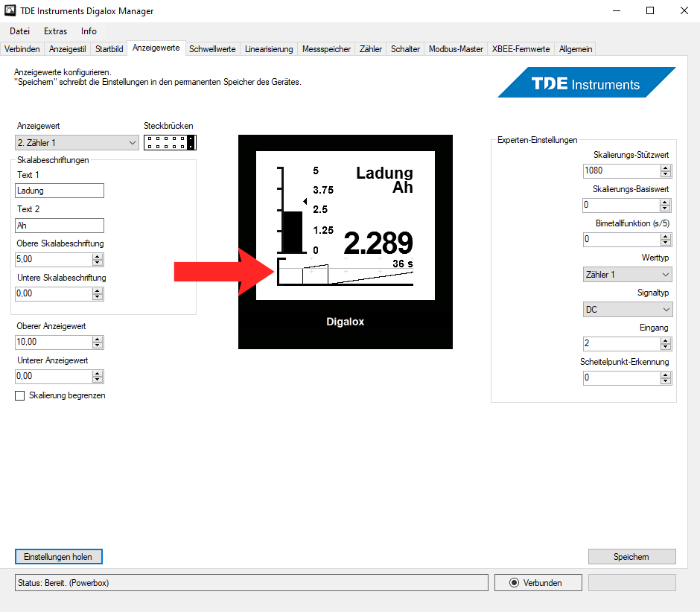The image size is (700, 612).
Task: Increase Skalierungs-Basiswert with up arrow
Action: [666, 203]
